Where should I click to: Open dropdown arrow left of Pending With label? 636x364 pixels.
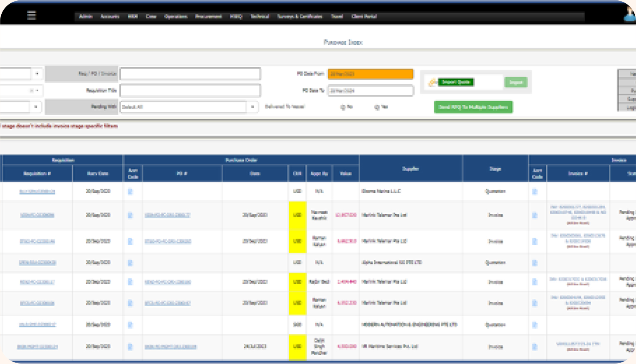pos(36,107)
